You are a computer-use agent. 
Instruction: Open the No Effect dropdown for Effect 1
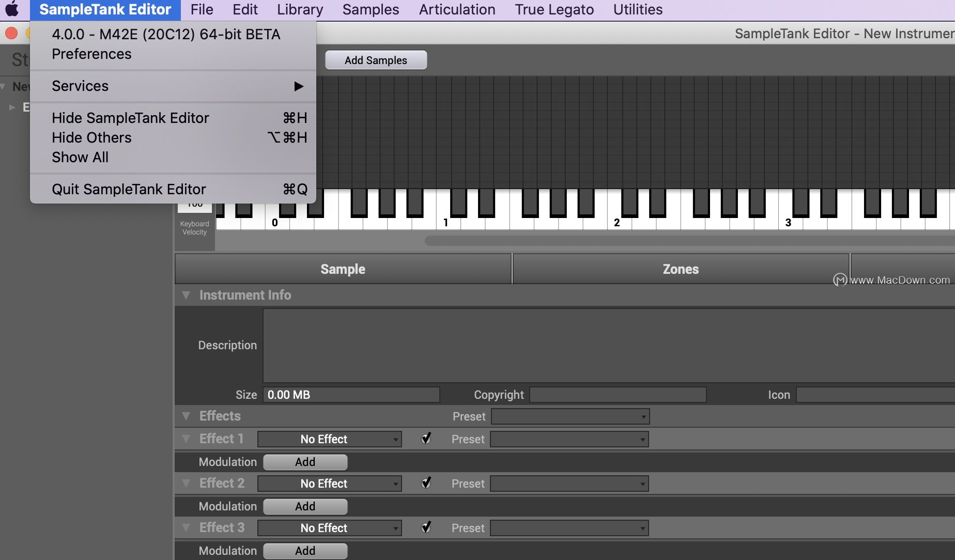(x=329, y=439)
